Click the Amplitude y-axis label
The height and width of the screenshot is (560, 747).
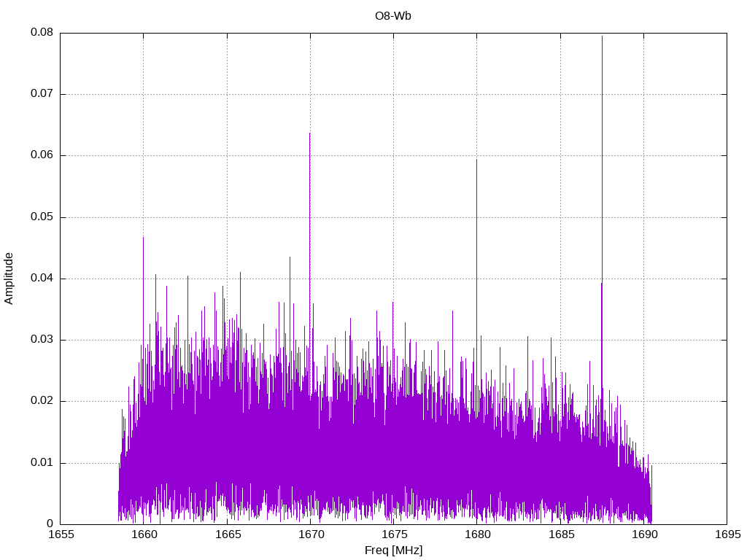coord(9,278)
